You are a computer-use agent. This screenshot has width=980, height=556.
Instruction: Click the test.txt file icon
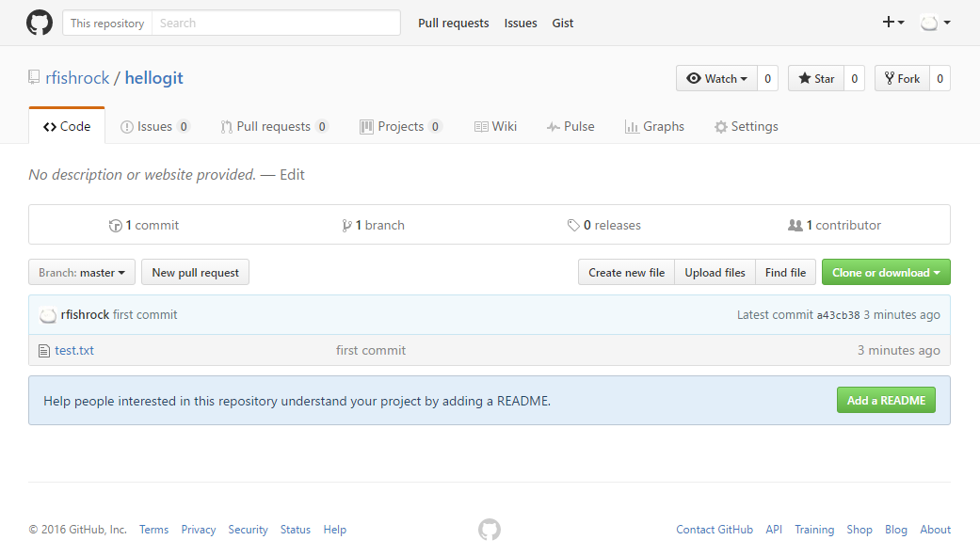43,351
